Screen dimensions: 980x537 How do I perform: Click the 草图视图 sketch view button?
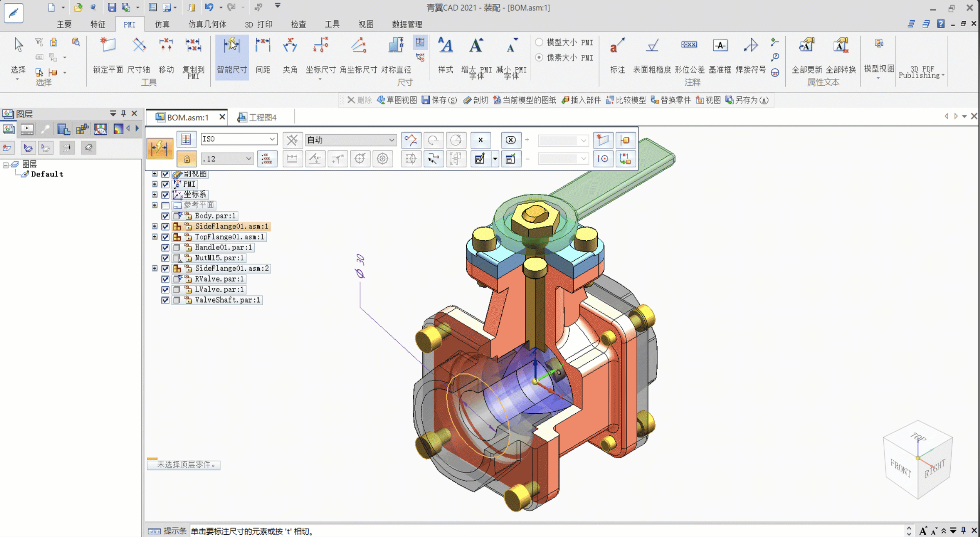(397, 100)
